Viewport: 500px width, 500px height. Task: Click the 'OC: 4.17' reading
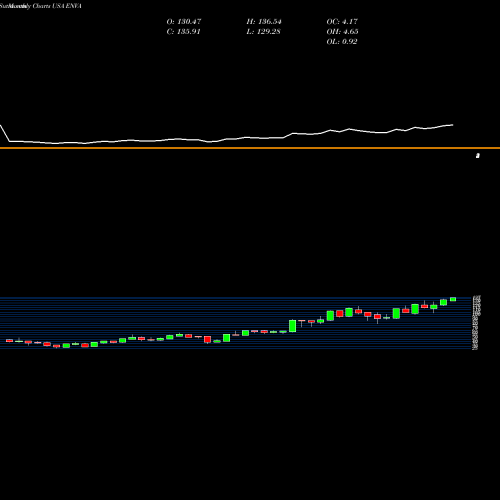[x=342, y=22]
